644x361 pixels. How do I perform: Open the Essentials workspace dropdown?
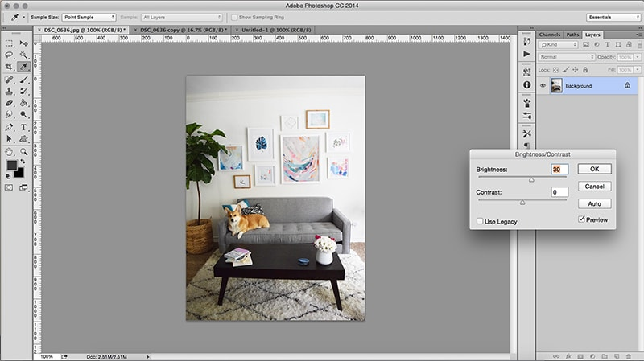613,17
